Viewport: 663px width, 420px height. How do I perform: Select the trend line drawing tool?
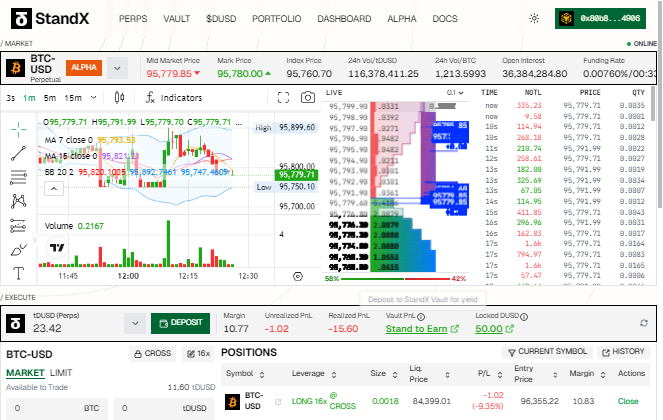(x=18, y=154)
